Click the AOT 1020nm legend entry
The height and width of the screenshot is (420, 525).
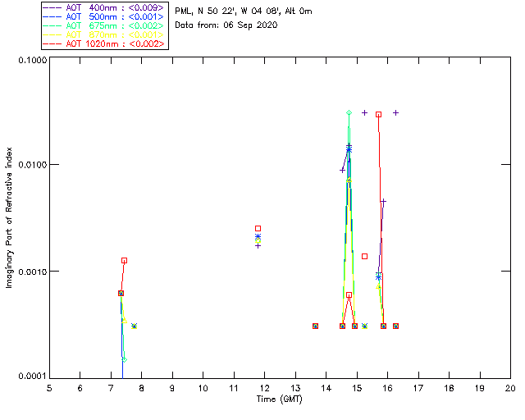(x=104, y=43)
